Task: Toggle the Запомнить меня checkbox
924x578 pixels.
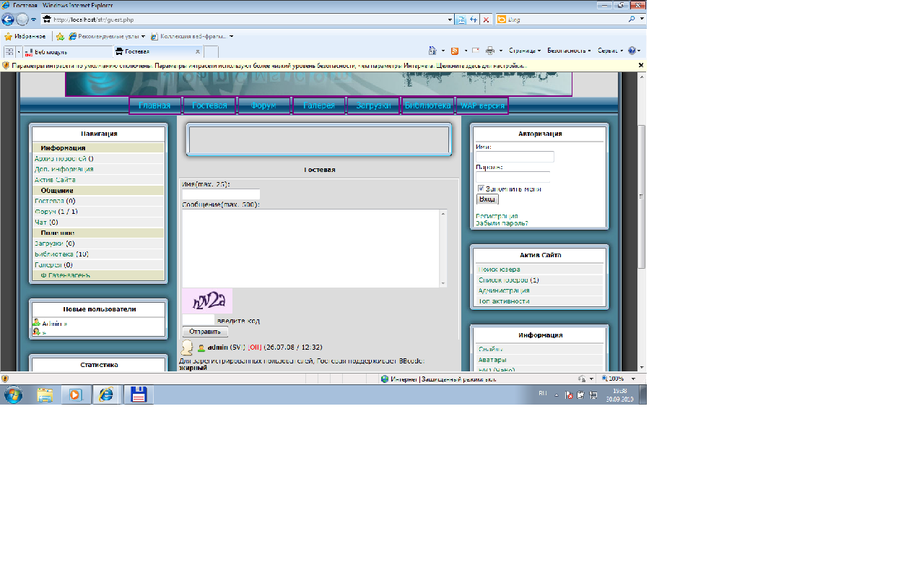Action: coord(481,189)
